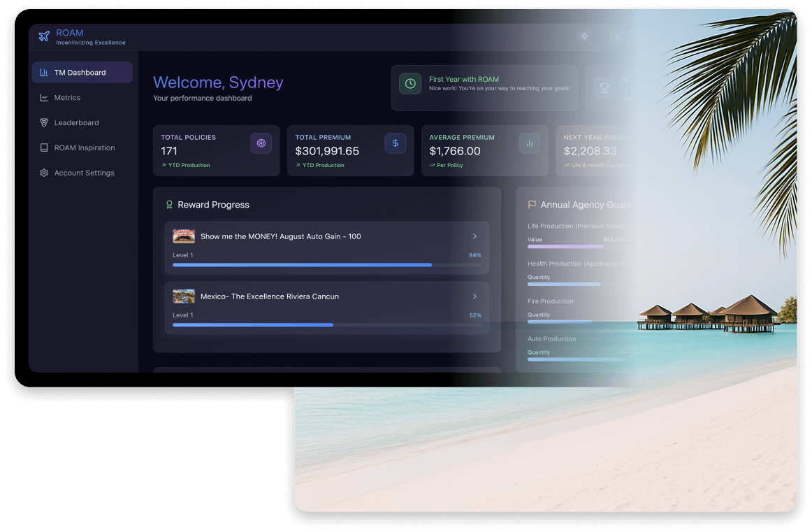Image resolution: width=812 pixels, height=532 pixels.
Task: Click the target icon on Total Policies card
Action: 261,143
